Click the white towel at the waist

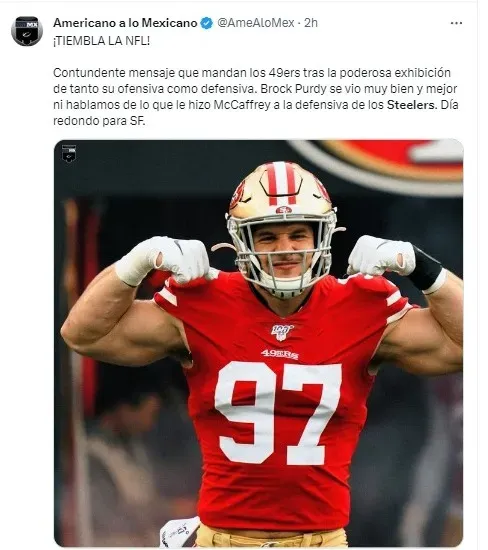(179, 533)
